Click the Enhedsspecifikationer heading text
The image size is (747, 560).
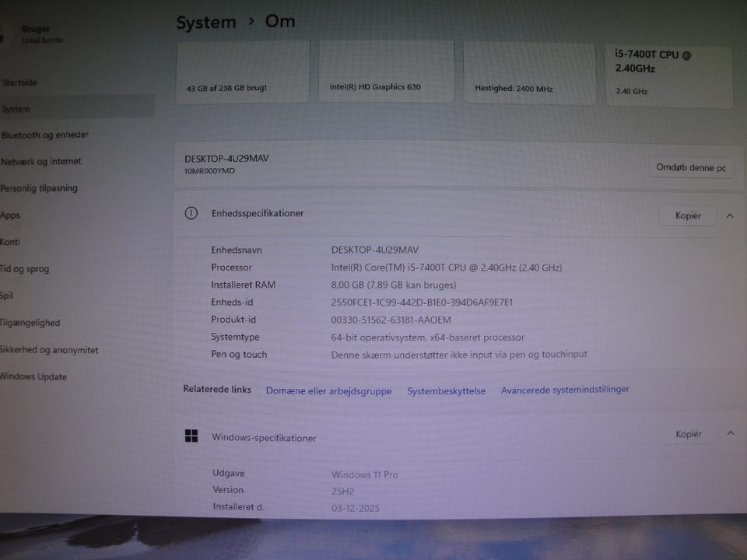coord(258,213)
